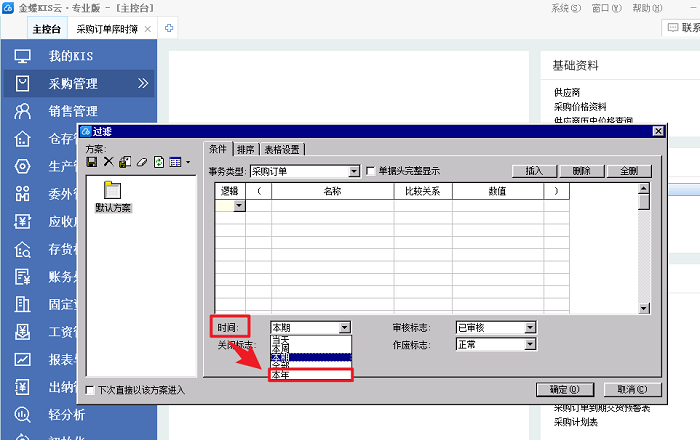Enable 单据头完整显示 checkbox
This screenshot has width=700, height=440.
[371, 171]
